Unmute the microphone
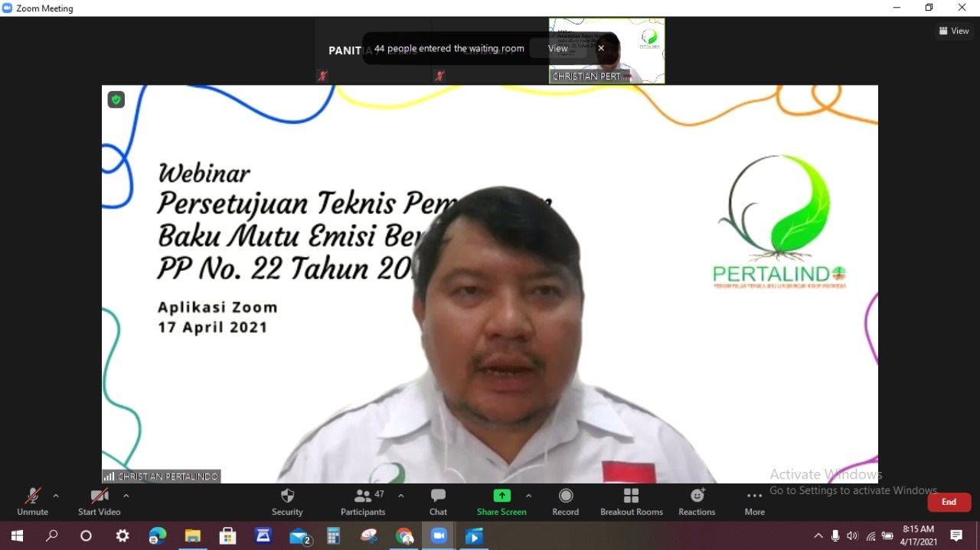The image size is (980, 550). (x=32, y=502)
